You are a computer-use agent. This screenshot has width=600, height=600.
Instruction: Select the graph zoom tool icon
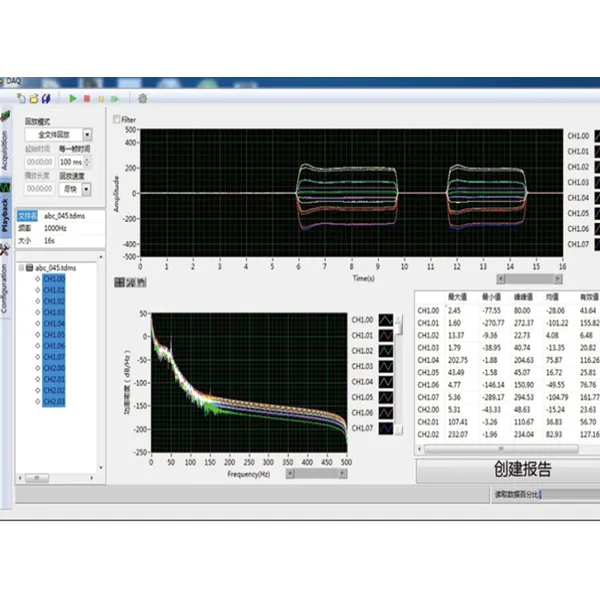pyautogui.click(x=131, y=282)
